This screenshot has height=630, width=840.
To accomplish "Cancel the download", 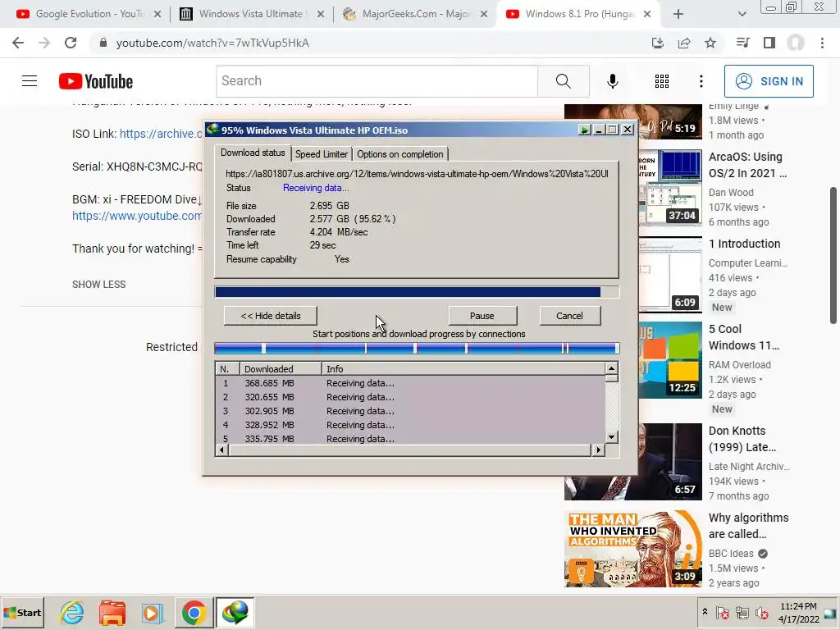I will point(569,316).
